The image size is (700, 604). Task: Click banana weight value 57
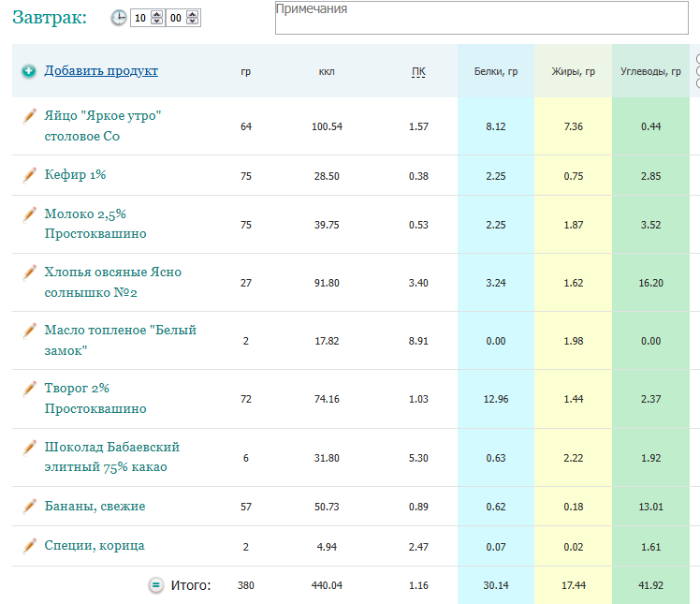click(246, 507)
